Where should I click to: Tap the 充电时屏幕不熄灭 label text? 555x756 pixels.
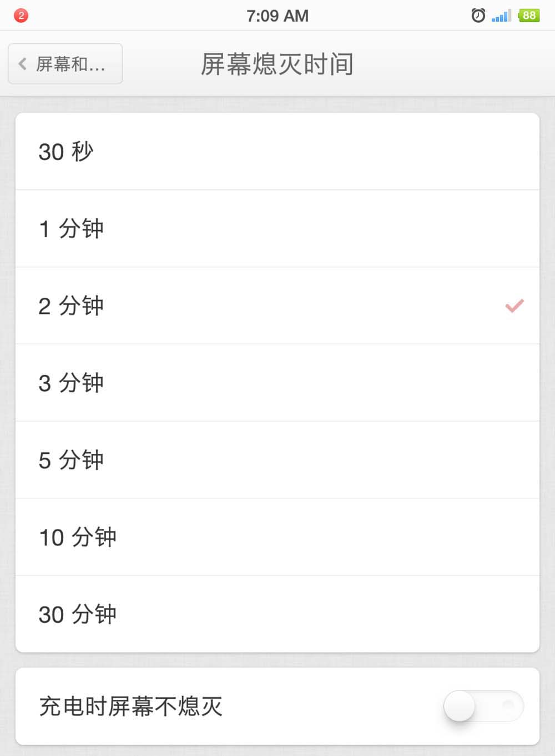[131, 707]
